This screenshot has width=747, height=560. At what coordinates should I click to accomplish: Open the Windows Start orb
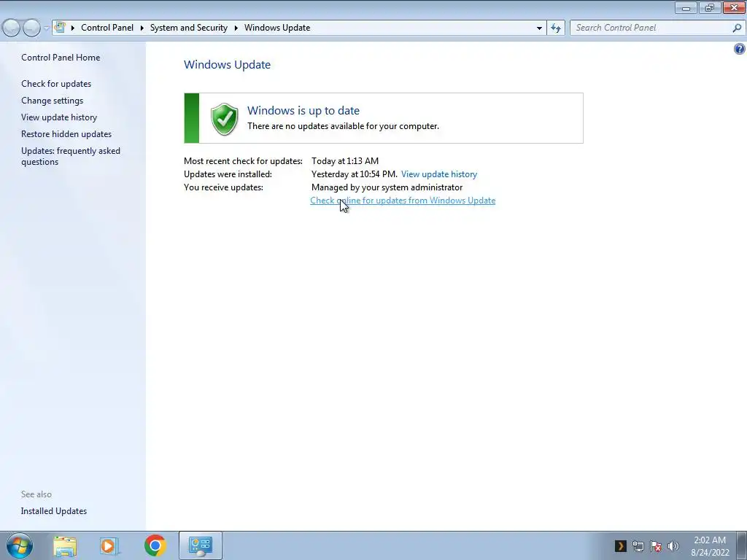tap(20, 545)
